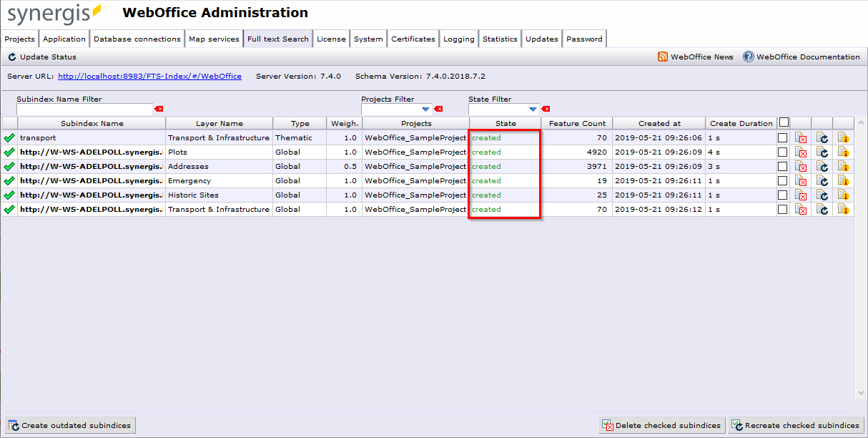Click the scrollbar up arrow

861,121
